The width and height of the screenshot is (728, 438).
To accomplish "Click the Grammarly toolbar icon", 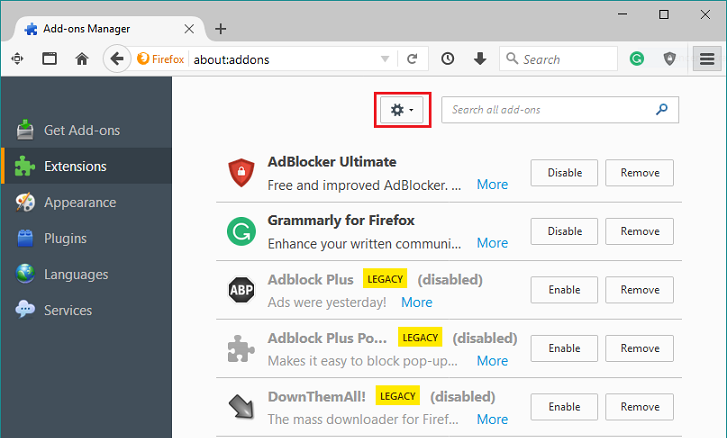I will tap(637, 59).
